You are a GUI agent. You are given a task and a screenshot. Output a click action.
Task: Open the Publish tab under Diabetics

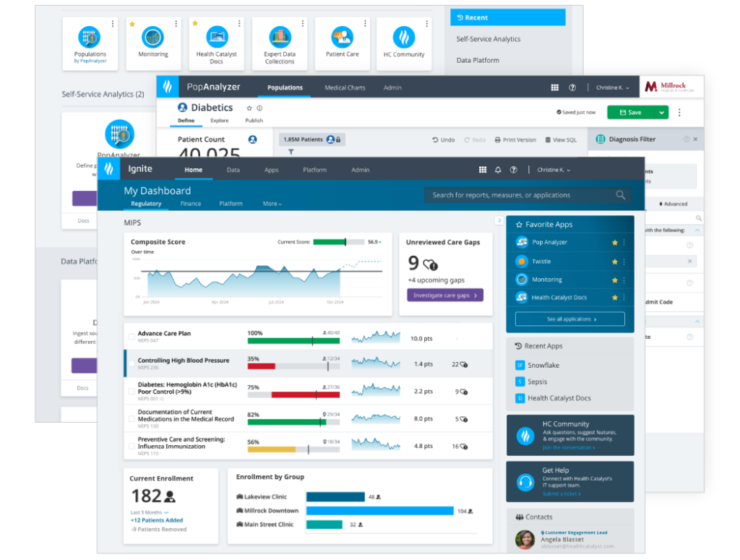click(254, 120)
